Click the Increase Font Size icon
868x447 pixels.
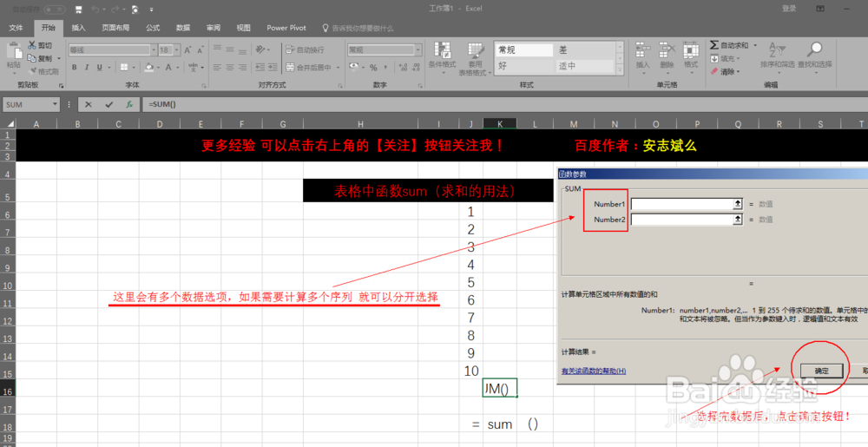[187, 49]
